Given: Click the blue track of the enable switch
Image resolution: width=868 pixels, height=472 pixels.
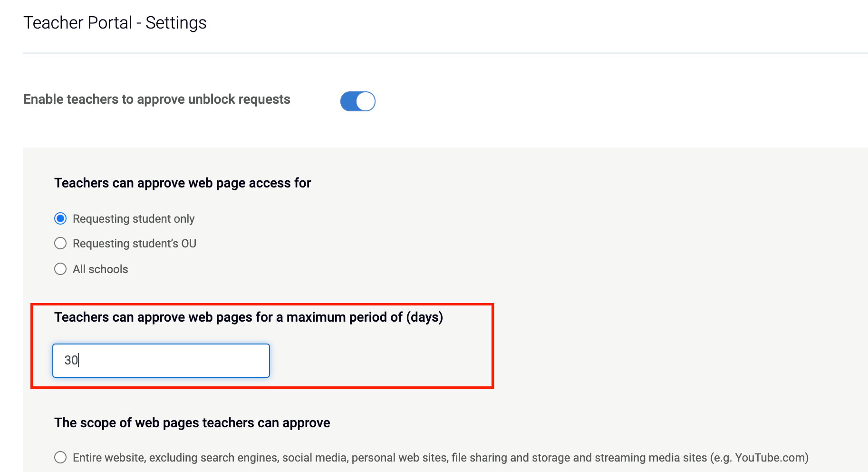Looking at the screenshot, I should pos(348,101).
